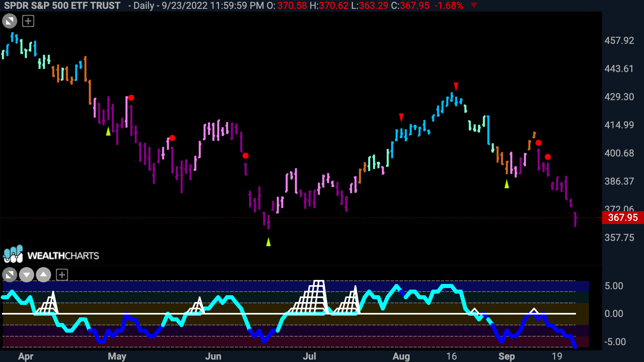Click the red dot marker in early June
This screenshot has width=644, height=362.
click(x=246, y=156)
